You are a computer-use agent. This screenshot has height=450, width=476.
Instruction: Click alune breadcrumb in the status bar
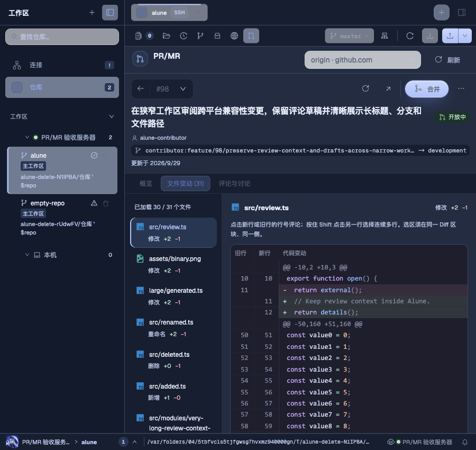click(89, 442)
